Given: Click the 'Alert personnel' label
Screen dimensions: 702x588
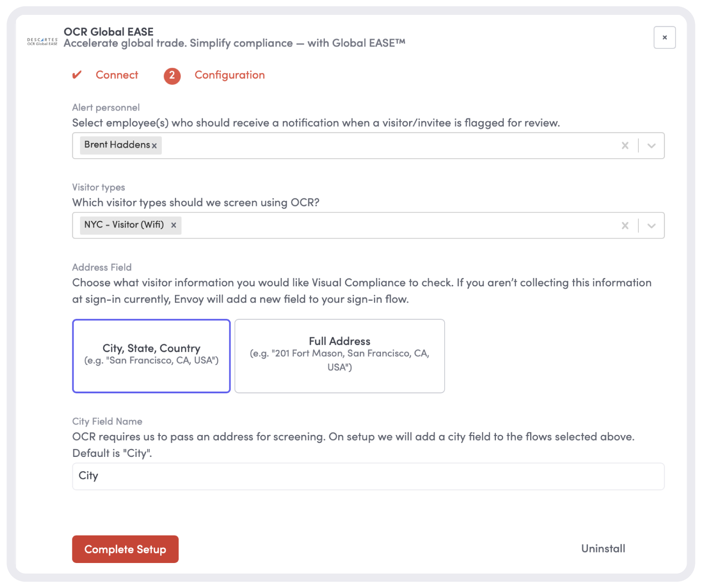Looking at the screenshot, I should point(106,107).
